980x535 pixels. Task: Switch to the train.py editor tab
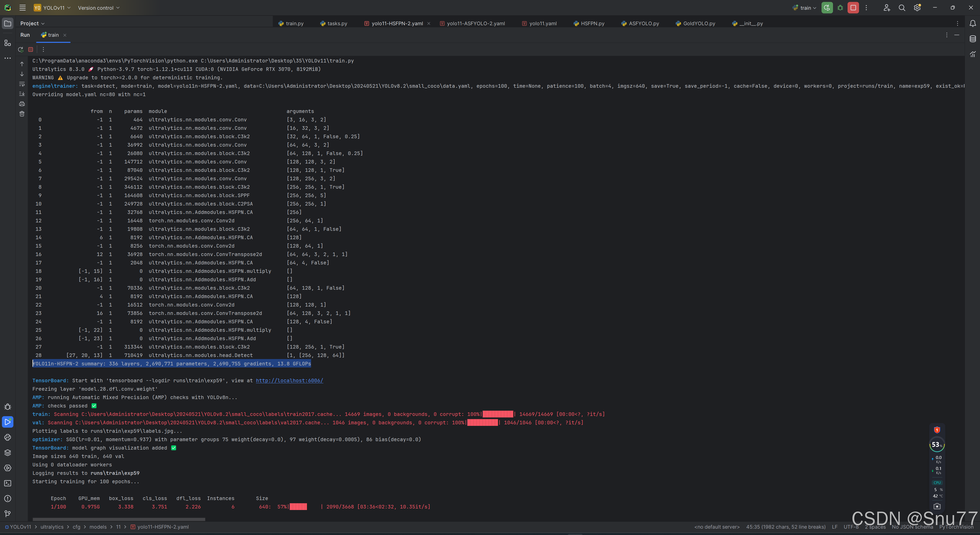pyautogui.click(x=291, y=23)
